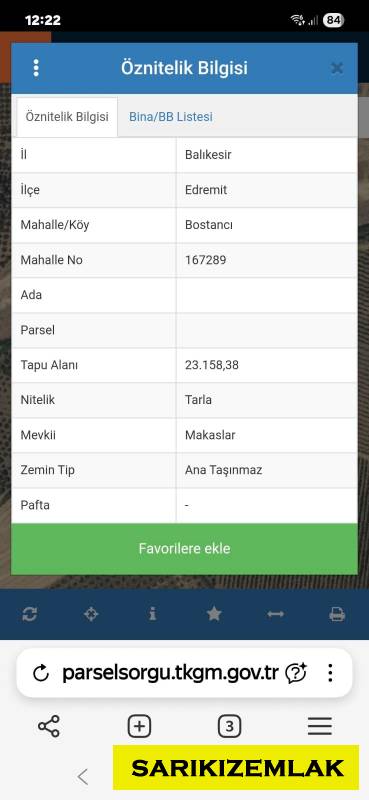369x800 pixels.
Task: Reload page using browser refresh icon
Action: [41, 673]
